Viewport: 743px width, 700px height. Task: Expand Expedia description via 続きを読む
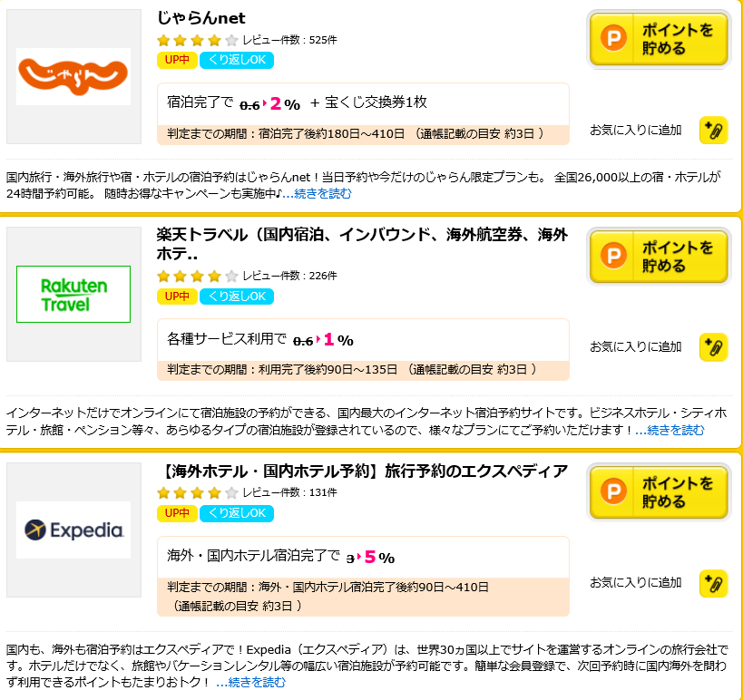click(250, 682)
